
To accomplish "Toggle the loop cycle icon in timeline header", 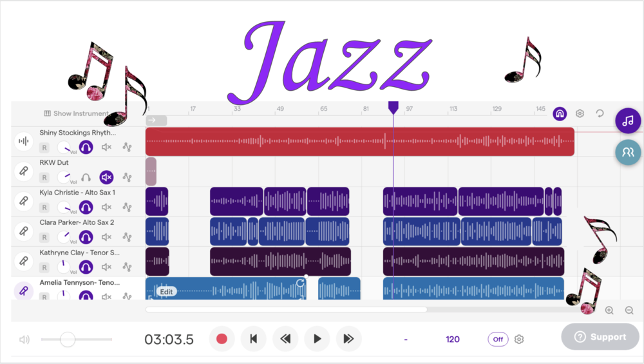I will tap(600, 113).
